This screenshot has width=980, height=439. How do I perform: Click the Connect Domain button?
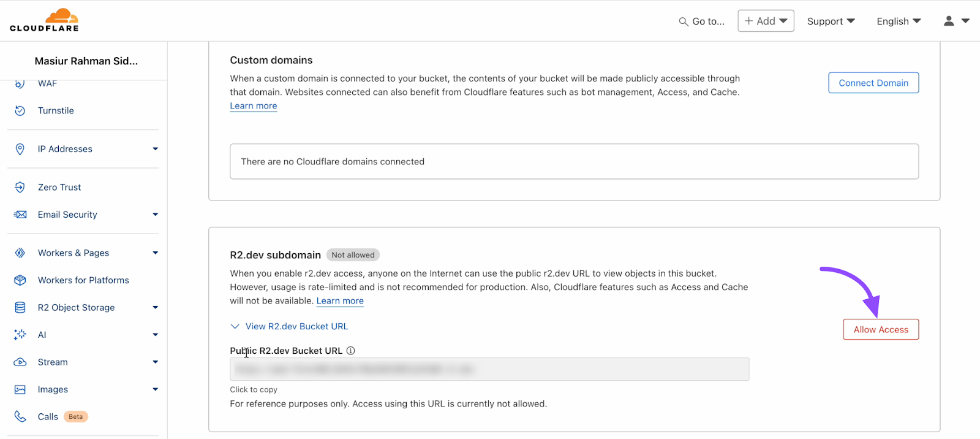(x=873, y=83)
